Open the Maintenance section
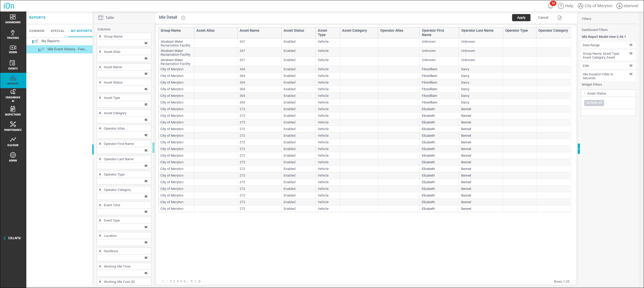The width and height of the screenshot is (644, 288). tap(13, 126)
